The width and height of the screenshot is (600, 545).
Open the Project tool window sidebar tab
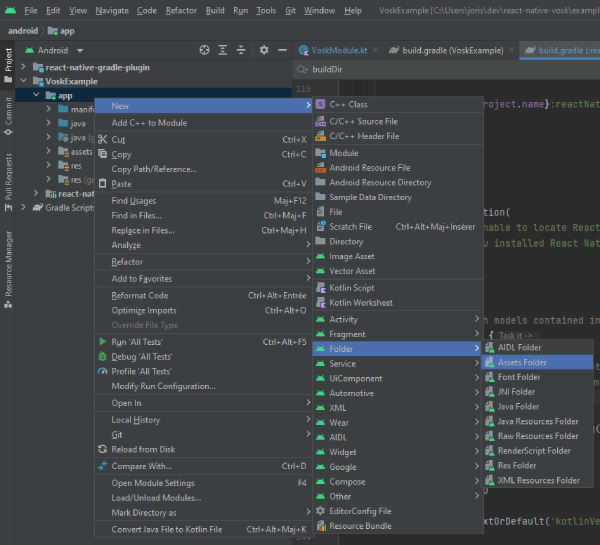[8, 65]
